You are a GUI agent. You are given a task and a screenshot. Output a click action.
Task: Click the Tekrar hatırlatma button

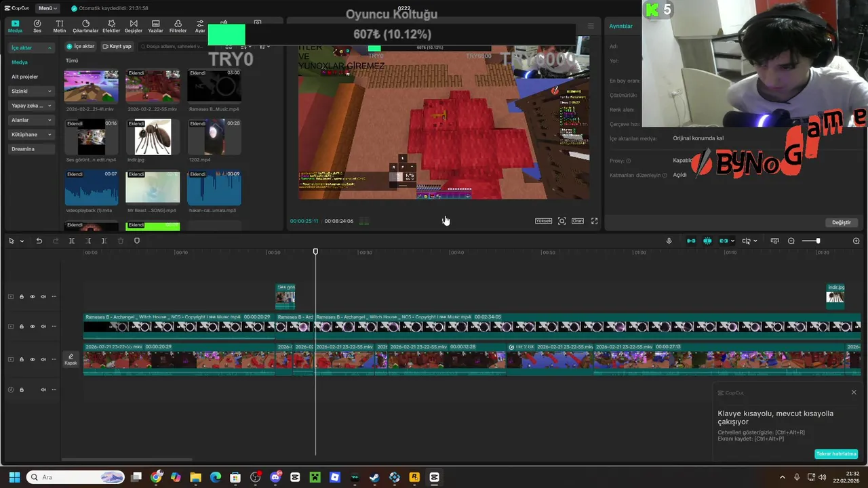coord(836,454)
